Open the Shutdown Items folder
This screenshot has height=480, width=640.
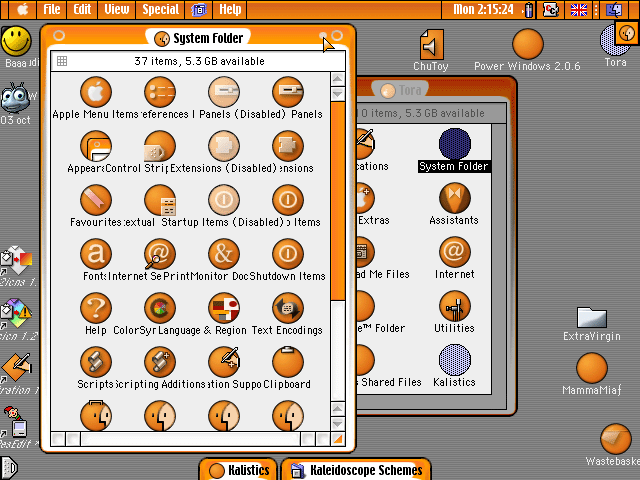click(x=288, y=254)
